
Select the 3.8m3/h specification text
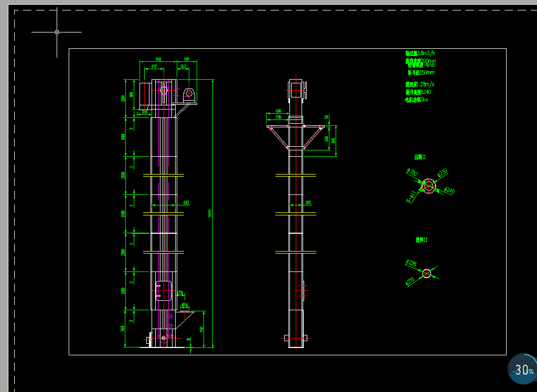[x=420, y=53]
